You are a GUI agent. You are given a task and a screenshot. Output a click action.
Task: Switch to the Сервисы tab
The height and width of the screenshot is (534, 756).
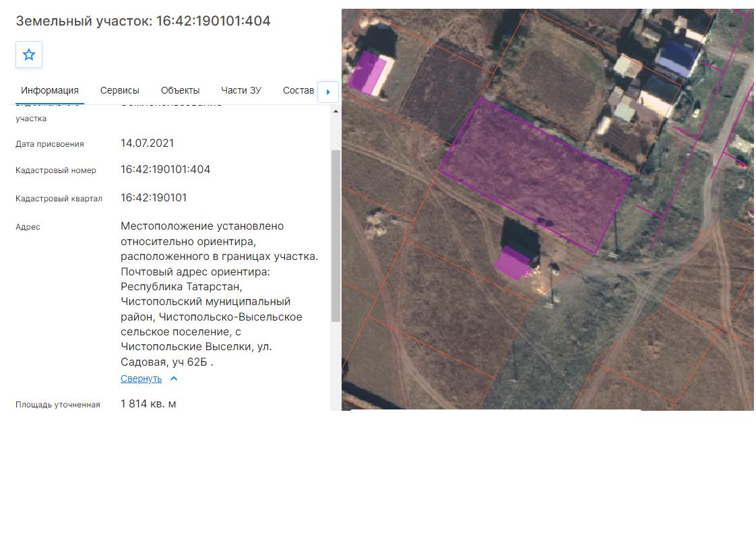coord(119,91)
